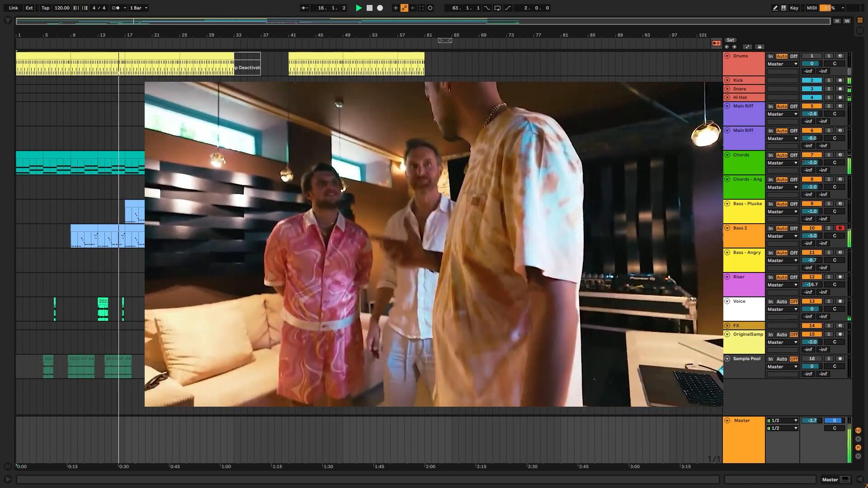Jump to next locator arrow
This screenshot has height=488, width=868.
click(734, 47)
